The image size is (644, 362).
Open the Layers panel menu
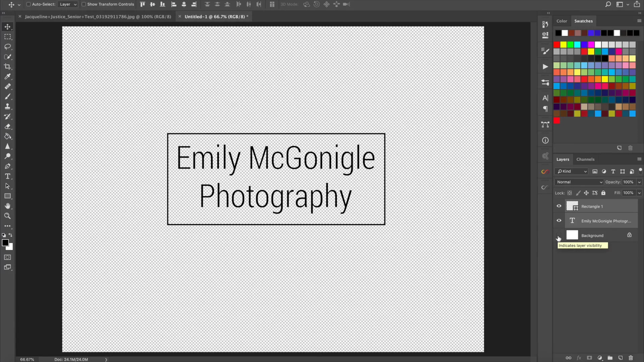point(639,159)
